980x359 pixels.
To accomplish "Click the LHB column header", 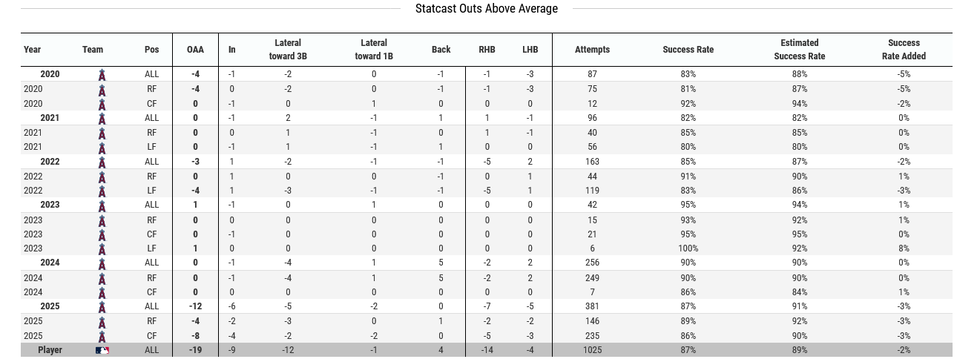I will pos(530,50).
